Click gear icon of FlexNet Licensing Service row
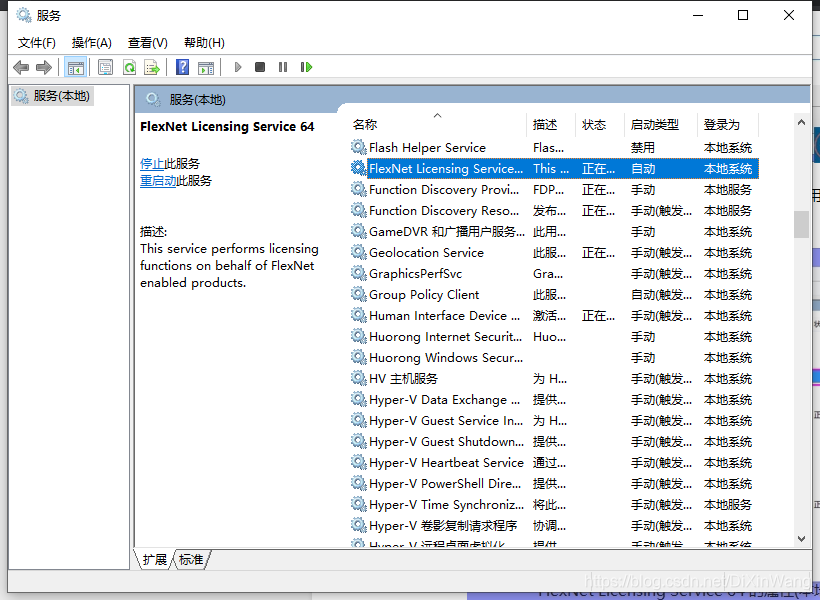 [x=358, y=168]
